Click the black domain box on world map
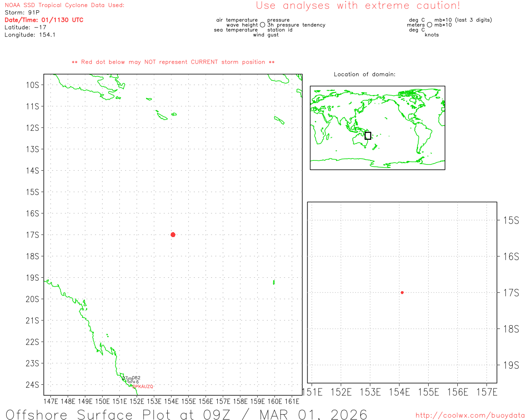 click(368, 136)
